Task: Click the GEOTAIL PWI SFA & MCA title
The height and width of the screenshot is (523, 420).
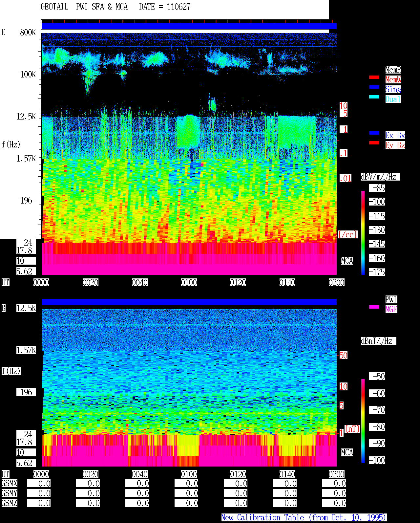Action: tap(115, 7)
